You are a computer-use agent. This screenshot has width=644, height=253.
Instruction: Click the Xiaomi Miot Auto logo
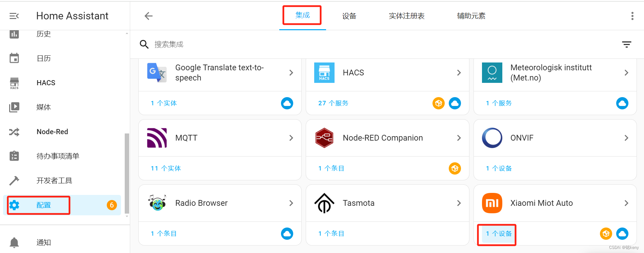[x=492, y=203]
